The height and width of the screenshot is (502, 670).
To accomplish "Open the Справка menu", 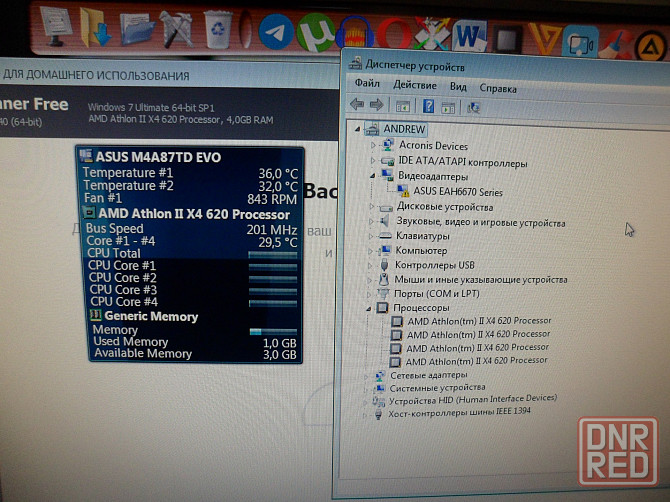I will click(498, 88).
